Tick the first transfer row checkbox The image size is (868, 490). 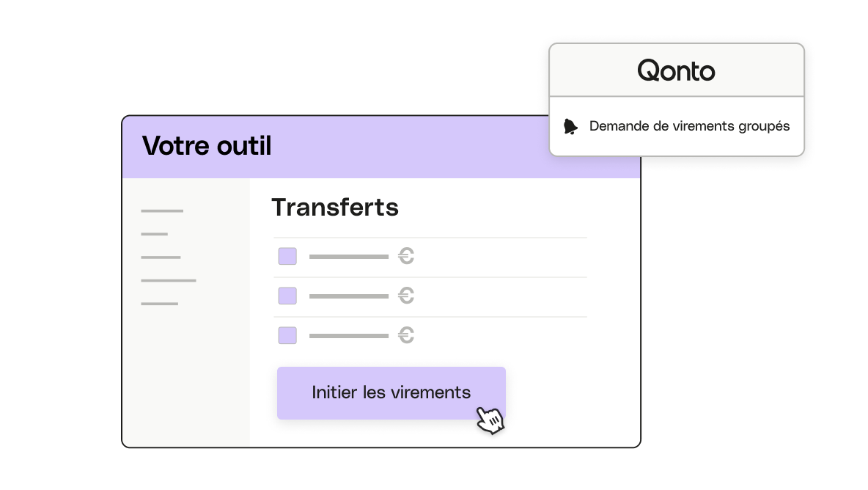pos(287,256)
